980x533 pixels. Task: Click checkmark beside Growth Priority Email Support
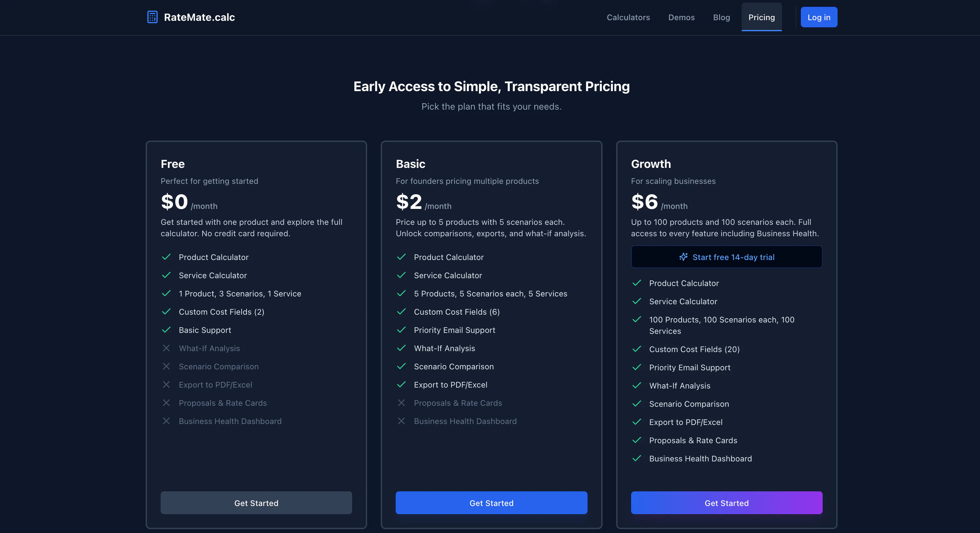637,367
